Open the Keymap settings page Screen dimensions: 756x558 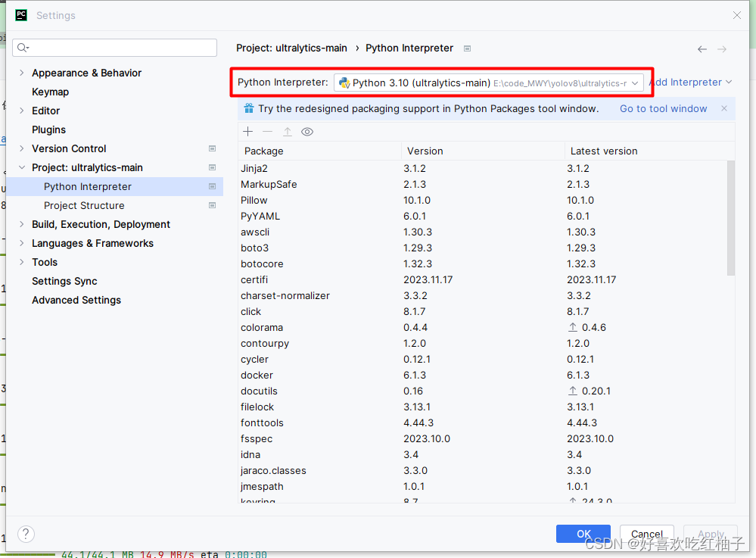pos(50,92)
